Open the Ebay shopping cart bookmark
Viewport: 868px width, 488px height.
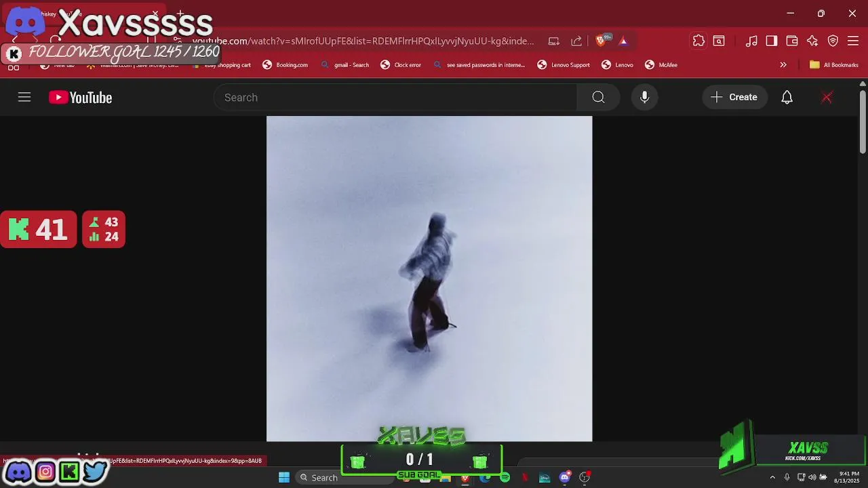click(x=222, y=65)
